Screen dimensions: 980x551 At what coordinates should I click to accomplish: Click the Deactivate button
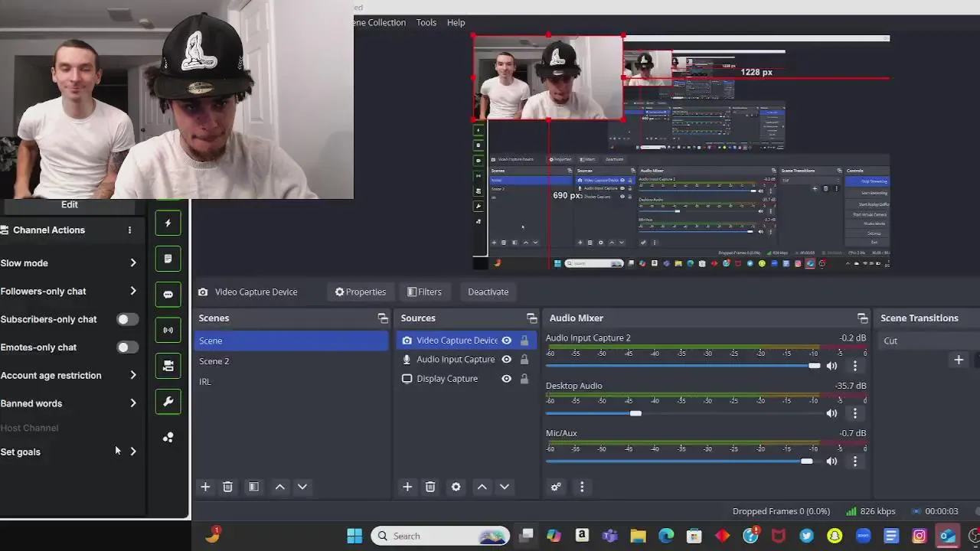tap(488, 292)
